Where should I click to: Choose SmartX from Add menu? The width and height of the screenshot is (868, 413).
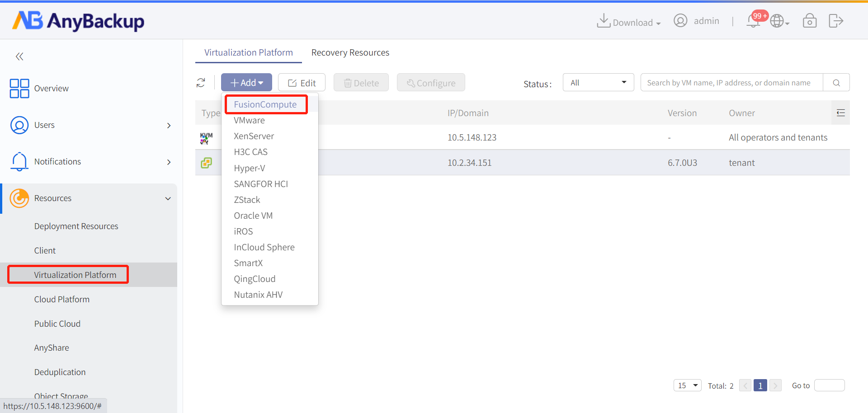(248, 263)
